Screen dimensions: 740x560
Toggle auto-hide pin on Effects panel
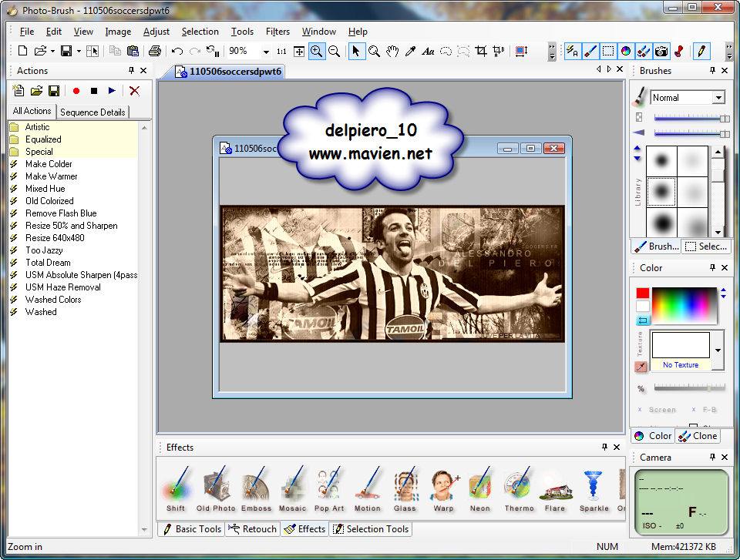coord(604,447)
